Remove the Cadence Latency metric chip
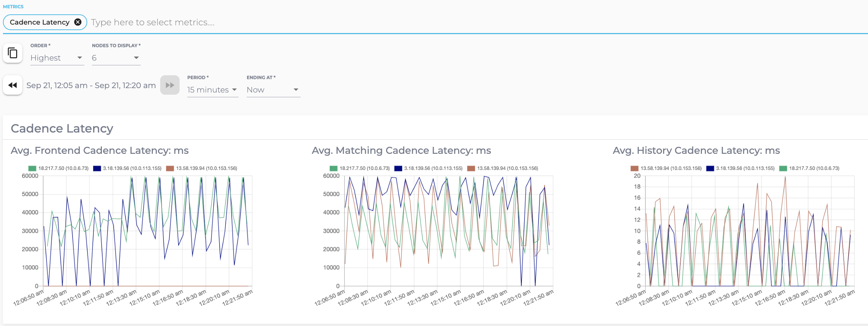This screenshot has width=868, height=326. pyautogui.click(x=78, y=22)
